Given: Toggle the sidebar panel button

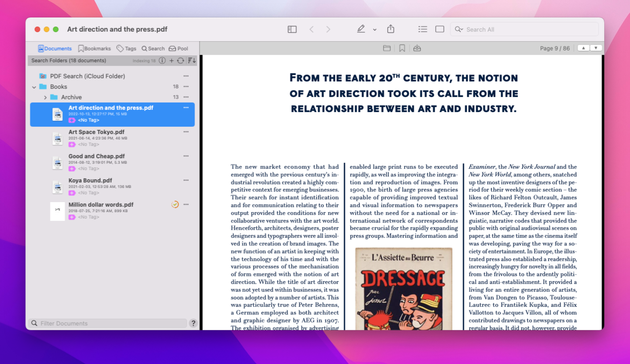Looking at the screenshot, I should 292,29.
